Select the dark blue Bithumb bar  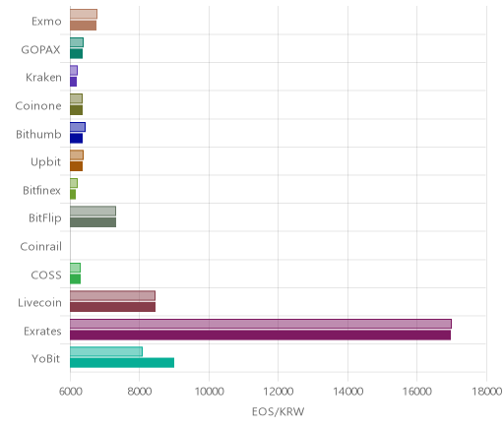click(x=76, y=139)
